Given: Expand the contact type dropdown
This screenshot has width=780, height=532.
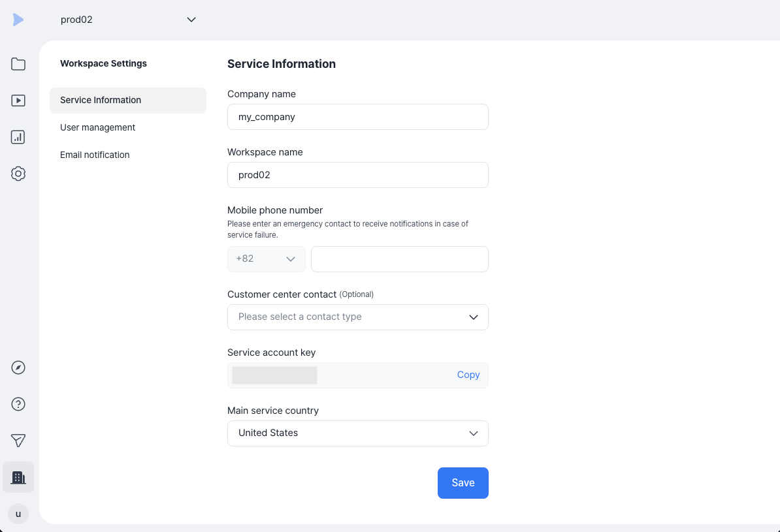Looking at the screenshot, I should click(x=358, y=317).
